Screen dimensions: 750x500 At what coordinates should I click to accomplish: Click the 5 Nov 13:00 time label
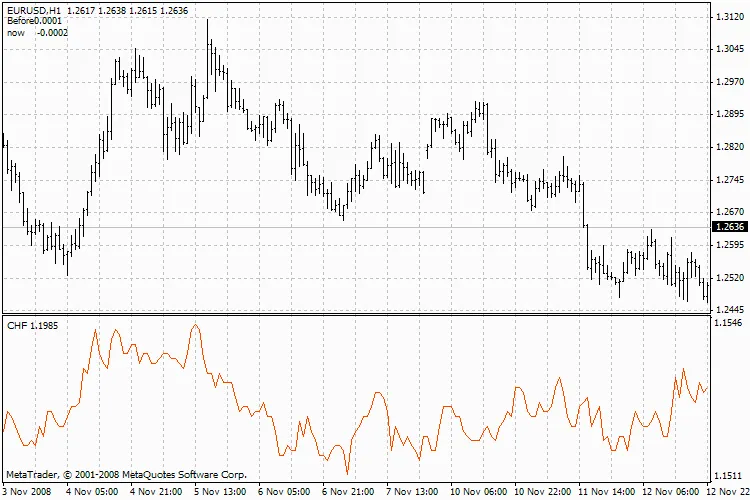[221, 492]
